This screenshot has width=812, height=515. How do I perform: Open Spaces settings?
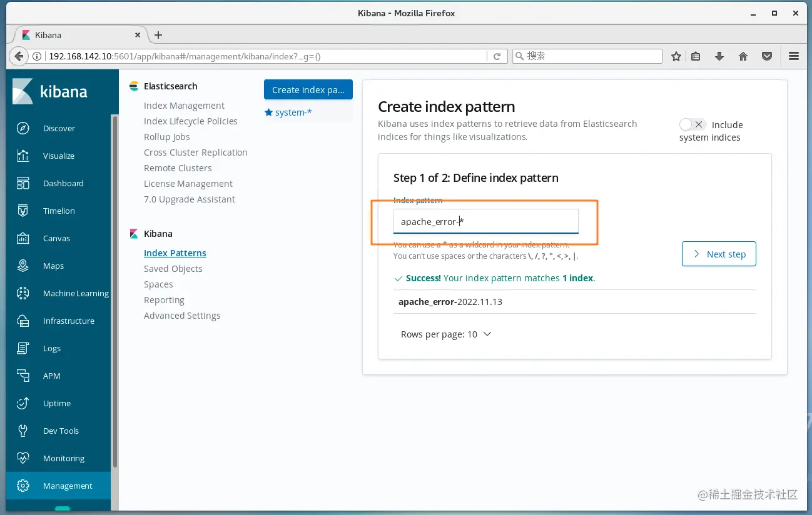click(158, 284)
